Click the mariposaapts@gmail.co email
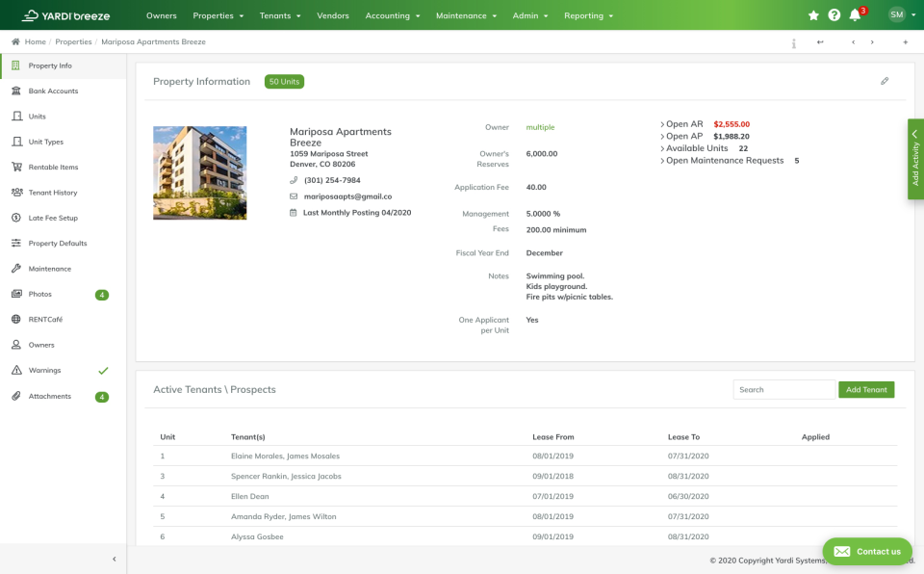924x574 pixels. coord(347,196)
